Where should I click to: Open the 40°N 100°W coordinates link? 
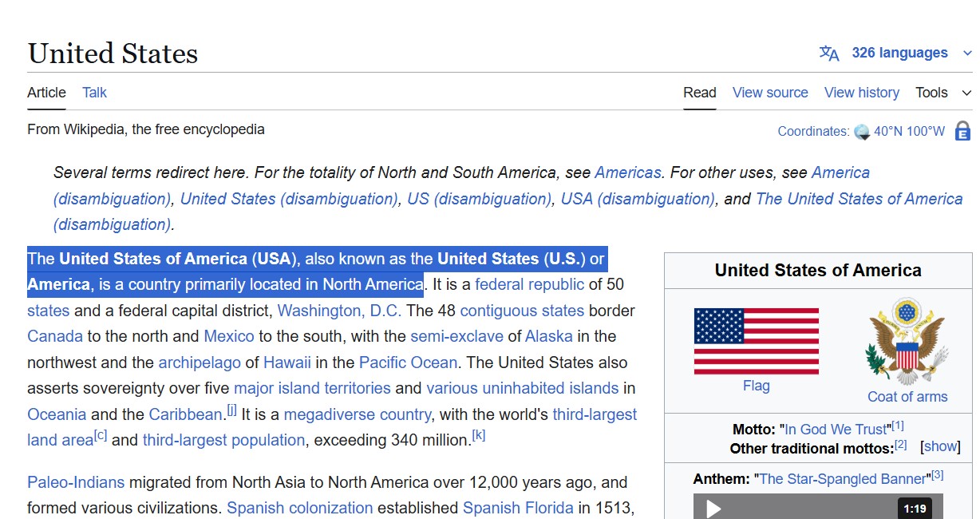pyautogui.click(x=909, y=132)
